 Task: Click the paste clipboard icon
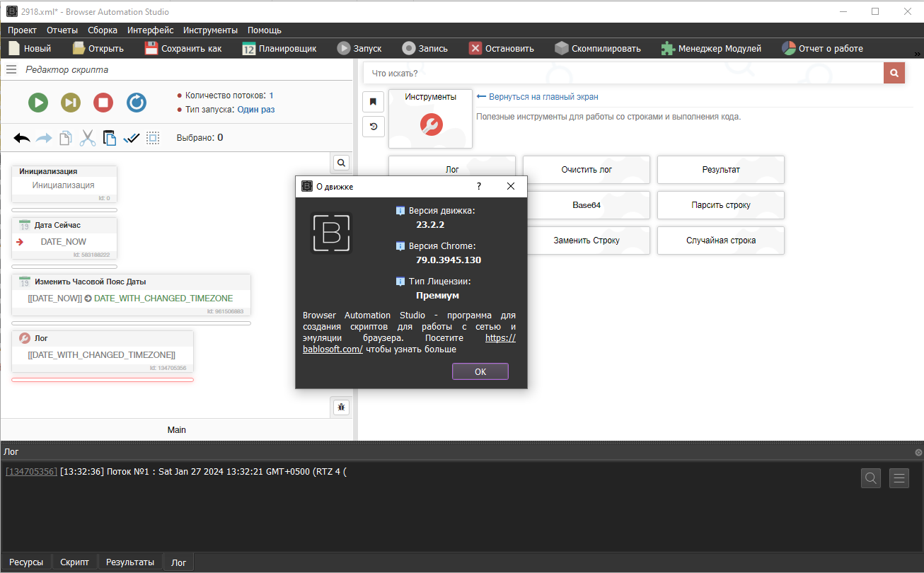tap(110, 138)
